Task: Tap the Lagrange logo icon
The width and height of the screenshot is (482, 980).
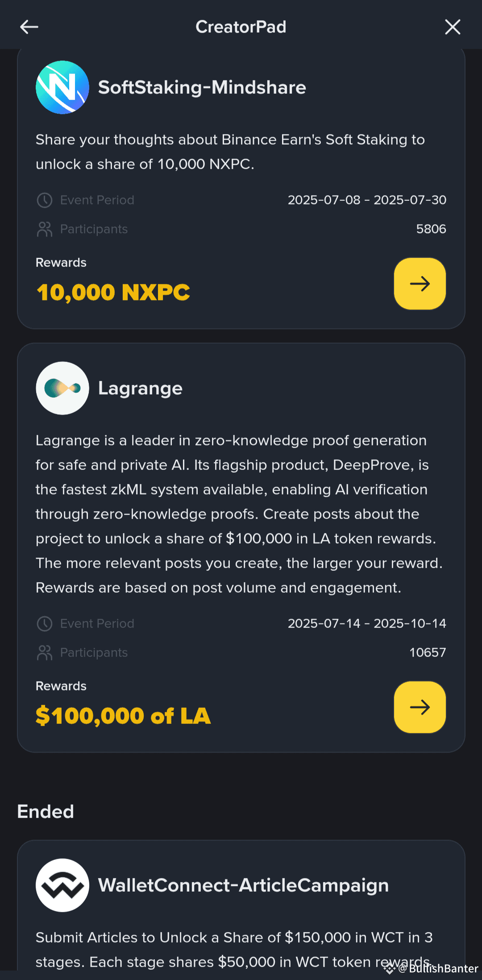Action: coord(62,388)
